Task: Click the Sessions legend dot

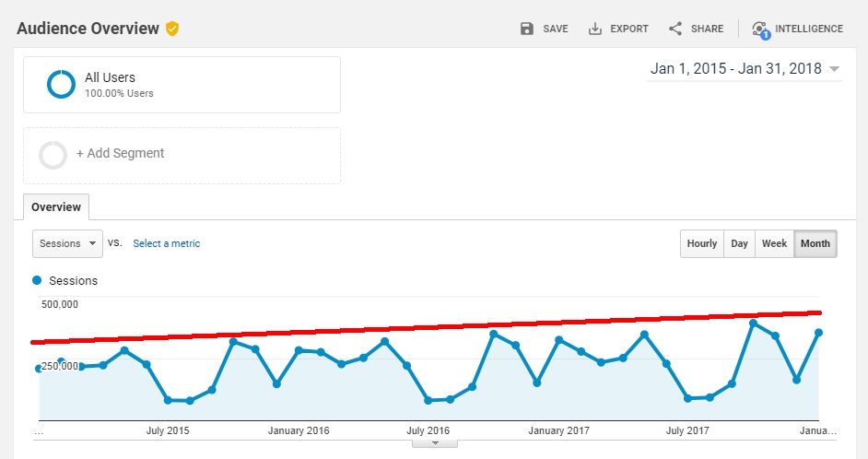Action: tap(37, 280)
